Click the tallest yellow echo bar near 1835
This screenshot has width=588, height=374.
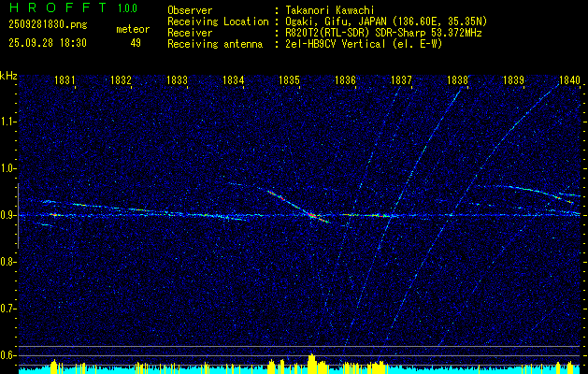tap(311, 364)
